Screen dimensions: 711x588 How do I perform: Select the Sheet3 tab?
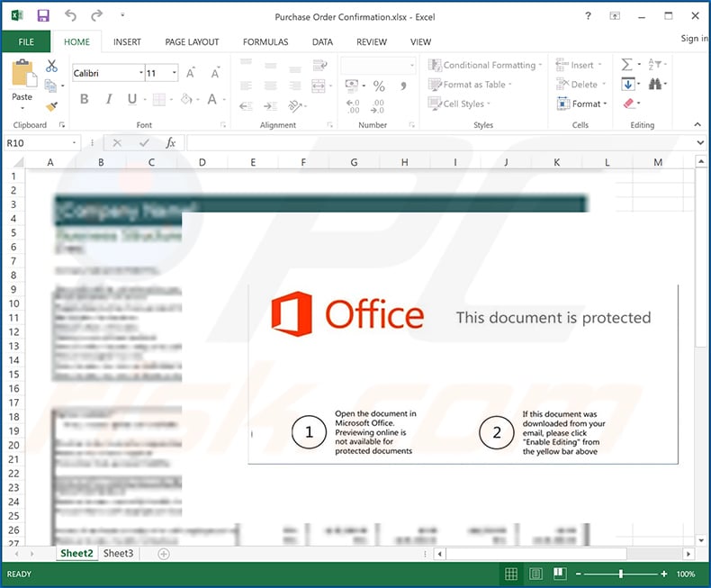point(118,554)
